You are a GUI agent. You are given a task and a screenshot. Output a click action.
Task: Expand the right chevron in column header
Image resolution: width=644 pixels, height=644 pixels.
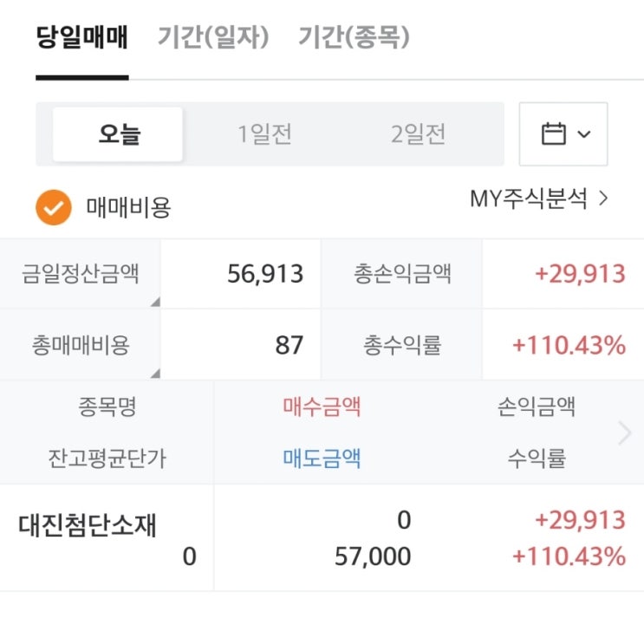pos(624,433)
